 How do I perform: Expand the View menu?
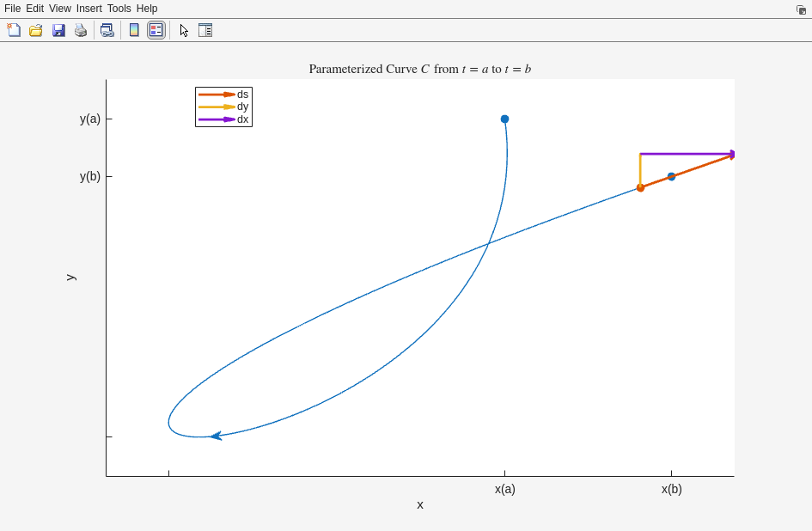pos(60,9)
